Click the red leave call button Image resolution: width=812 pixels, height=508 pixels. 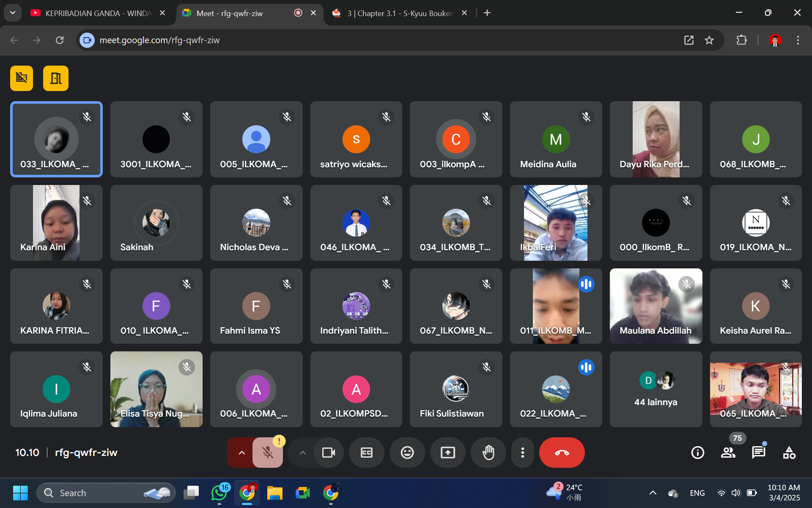(562, 453)
